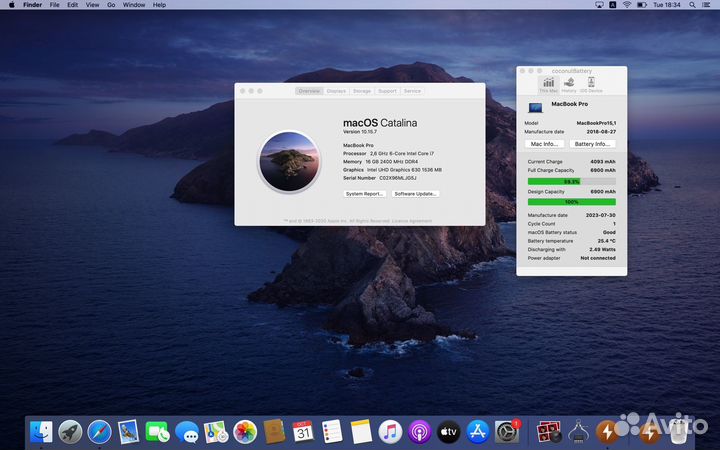The height and width of the screenshot is (450, 720).
Task: Open Calendar icon showing 31
Action: click(x=303, y=432)
